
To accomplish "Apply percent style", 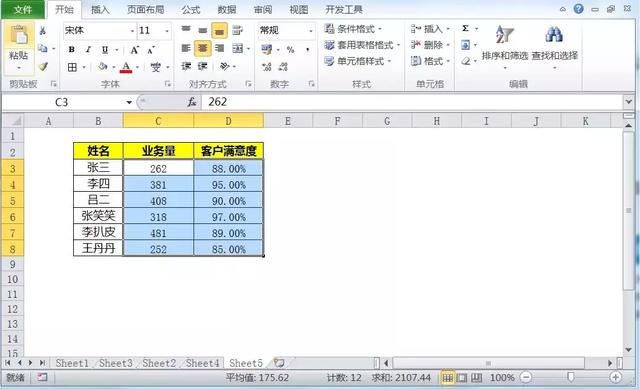I will (290, 50).
